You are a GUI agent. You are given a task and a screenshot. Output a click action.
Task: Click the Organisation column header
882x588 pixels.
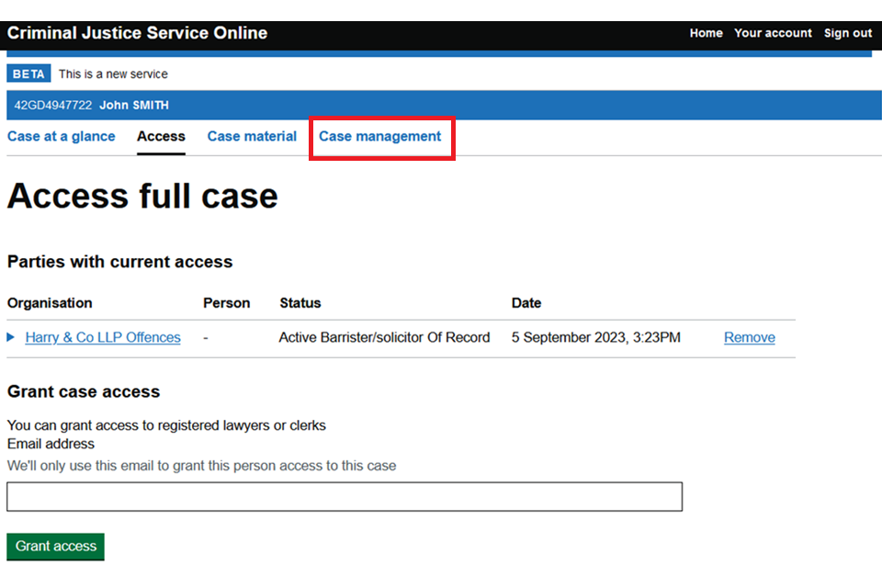(x=50, y=303)
